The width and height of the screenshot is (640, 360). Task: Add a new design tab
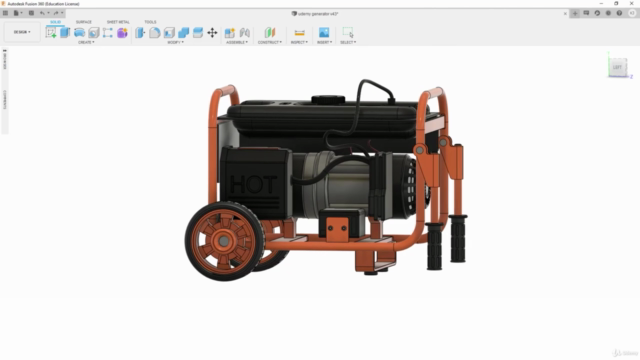(575, 13)
